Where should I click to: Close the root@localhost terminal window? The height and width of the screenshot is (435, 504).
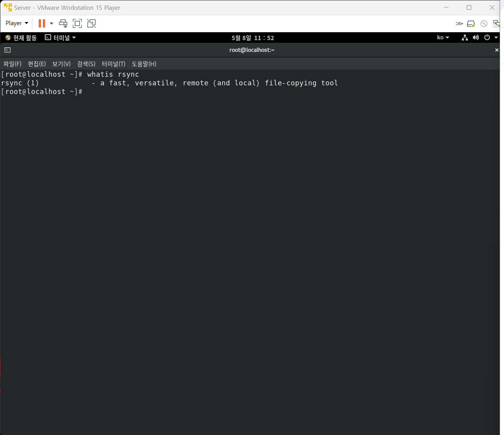coord(497,50)
